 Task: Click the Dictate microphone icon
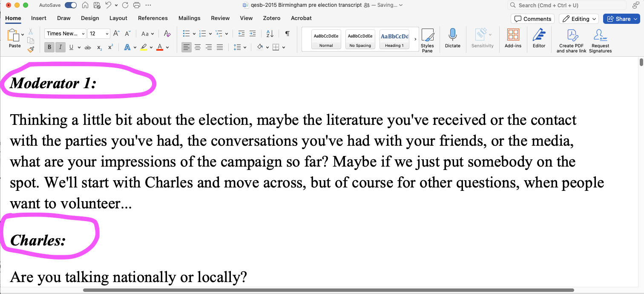tap(452, 36)
